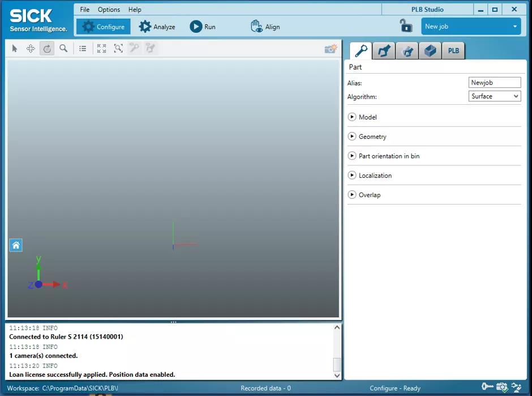Toggle the rotate view tool
Screen dimensions: 532x396
point(47,49)
